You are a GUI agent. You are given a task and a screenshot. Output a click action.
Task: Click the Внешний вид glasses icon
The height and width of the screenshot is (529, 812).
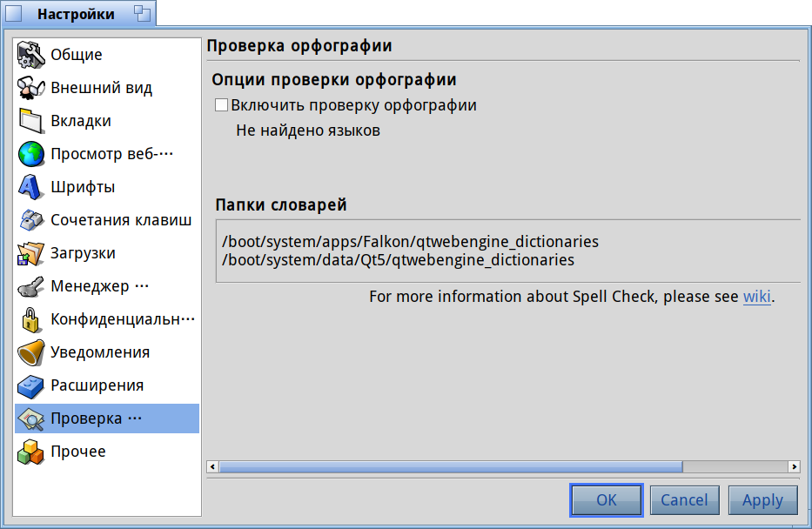pos(31,88)
